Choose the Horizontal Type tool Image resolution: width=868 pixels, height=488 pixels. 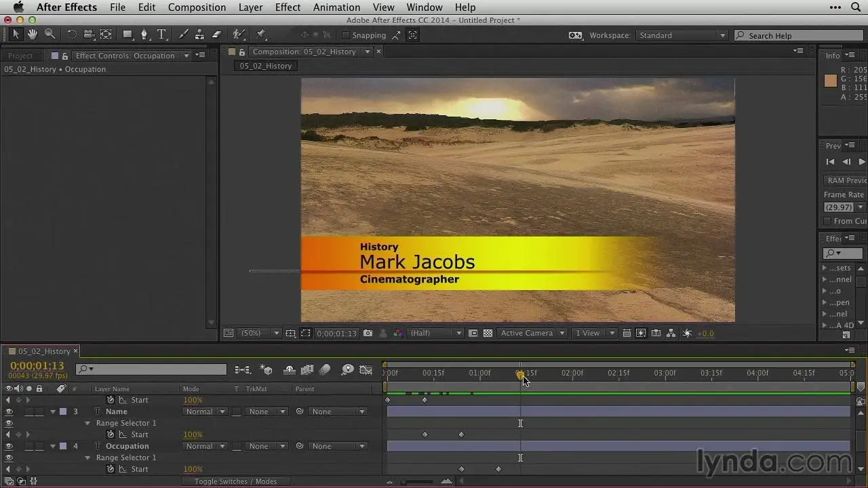(161, 35)
